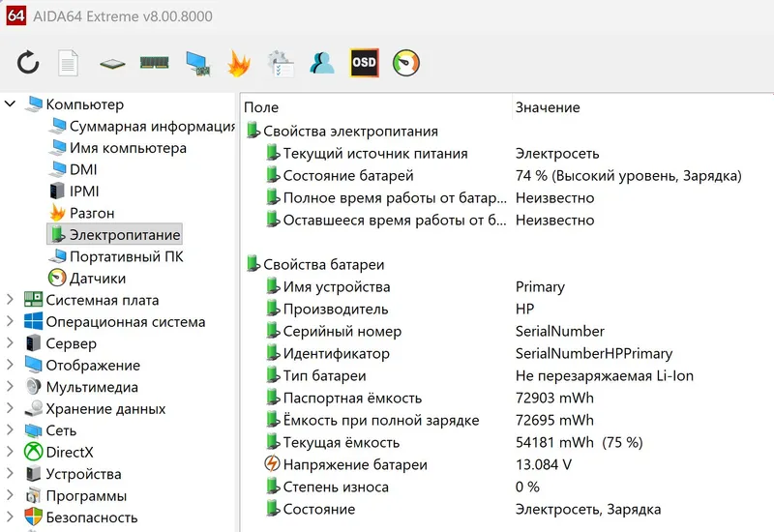The width and height of the screenshot is (774, 532).
Task: Open the monitor diagnostics toolbar icon
Action: [x=198, y=64]
